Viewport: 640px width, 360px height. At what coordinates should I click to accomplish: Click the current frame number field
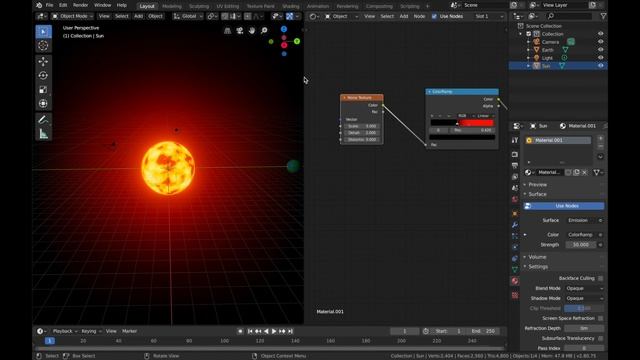pos(404,331)
